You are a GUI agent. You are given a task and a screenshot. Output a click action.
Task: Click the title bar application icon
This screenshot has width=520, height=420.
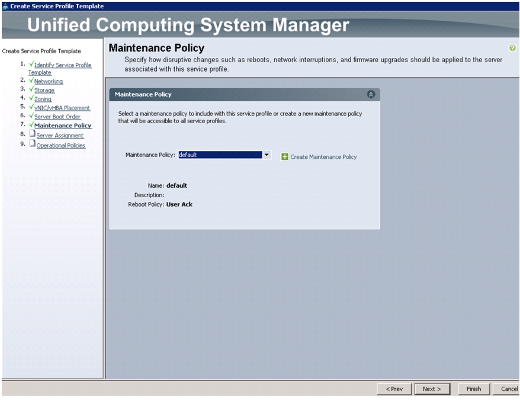tap(5, 6)
